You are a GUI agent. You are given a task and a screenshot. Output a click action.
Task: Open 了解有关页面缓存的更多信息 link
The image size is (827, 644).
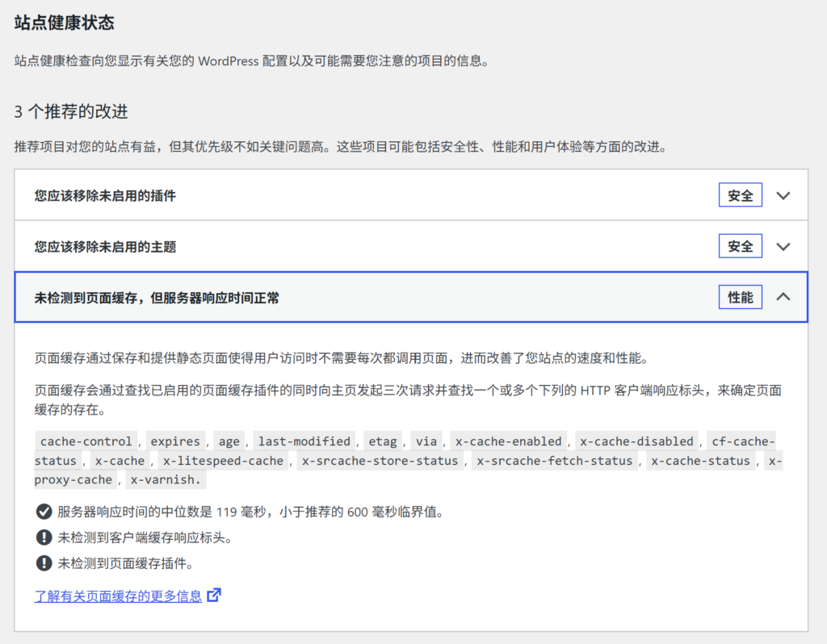118,596
